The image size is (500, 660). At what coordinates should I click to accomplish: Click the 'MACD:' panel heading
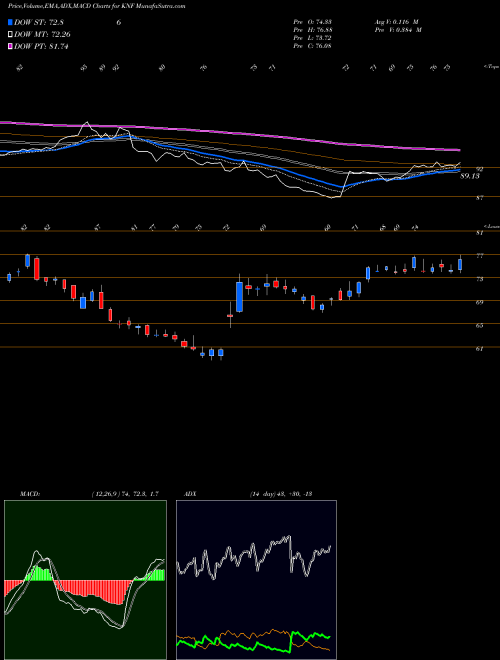(x=30, y=494)
